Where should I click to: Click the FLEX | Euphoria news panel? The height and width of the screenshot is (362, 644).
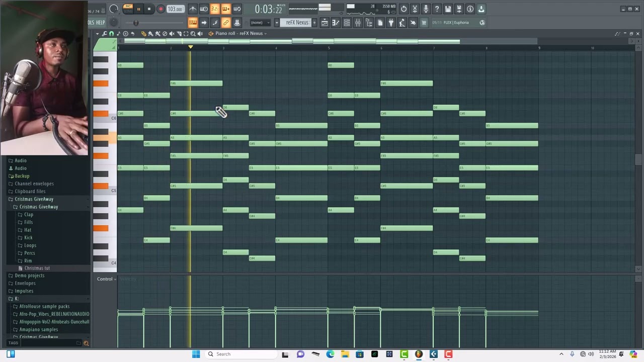(459, 23)
